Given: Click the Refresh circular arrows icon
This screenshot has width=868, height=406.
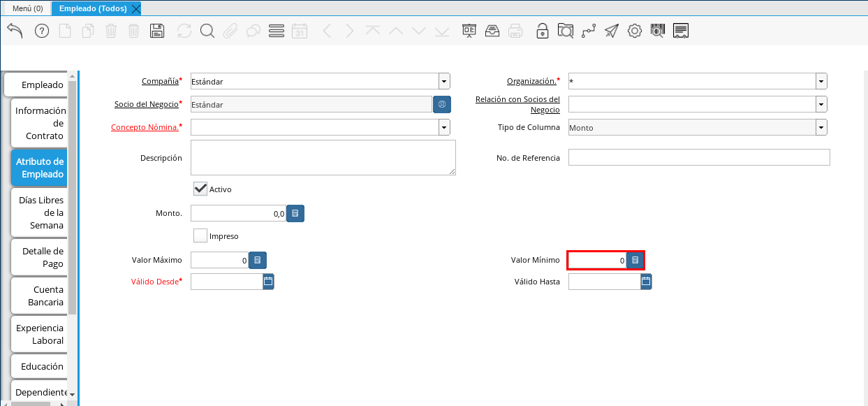Looking at the screenshot, I should click(x=184, y=31).
